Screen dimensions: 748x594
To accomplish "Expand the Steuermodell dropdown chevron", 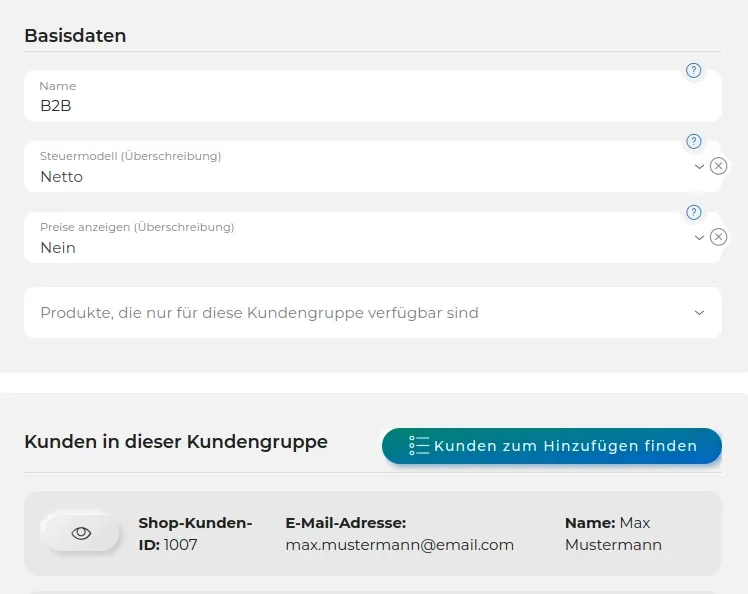I will point(699,167).
